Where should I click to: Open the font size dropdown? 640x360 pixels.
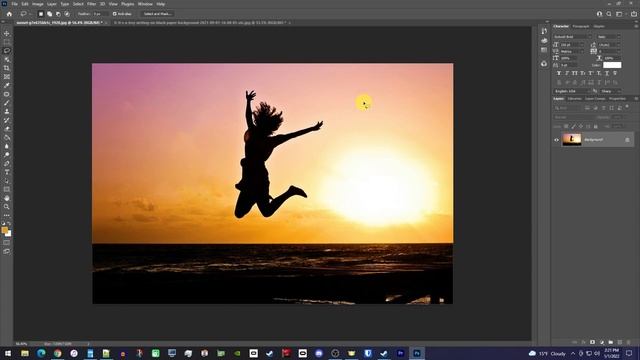coord(572,44)
